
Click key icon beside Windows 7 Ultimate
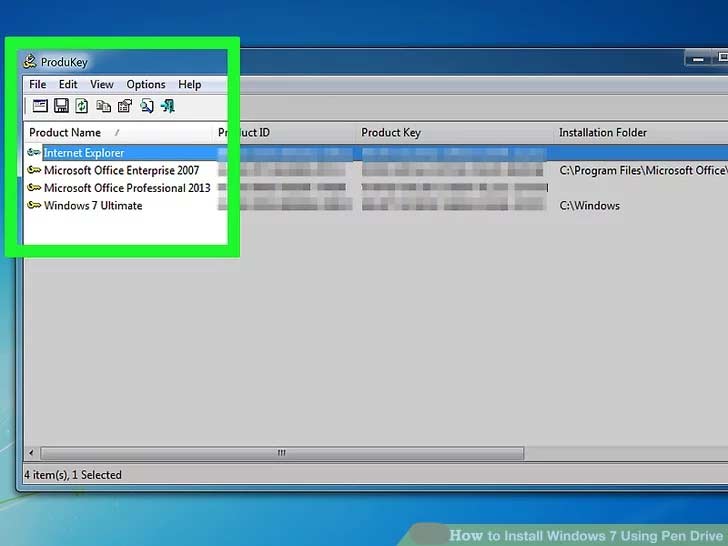pos(34,205)
